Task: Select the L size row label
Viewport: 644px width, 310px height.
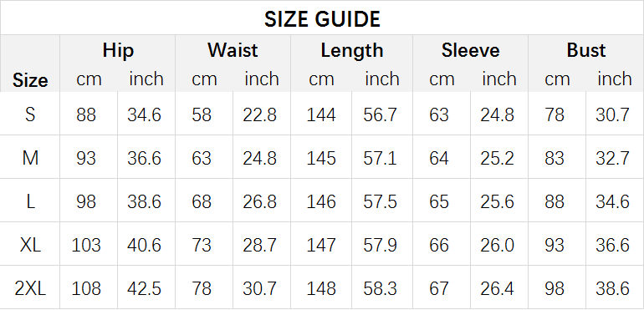Action: point(30,201)
